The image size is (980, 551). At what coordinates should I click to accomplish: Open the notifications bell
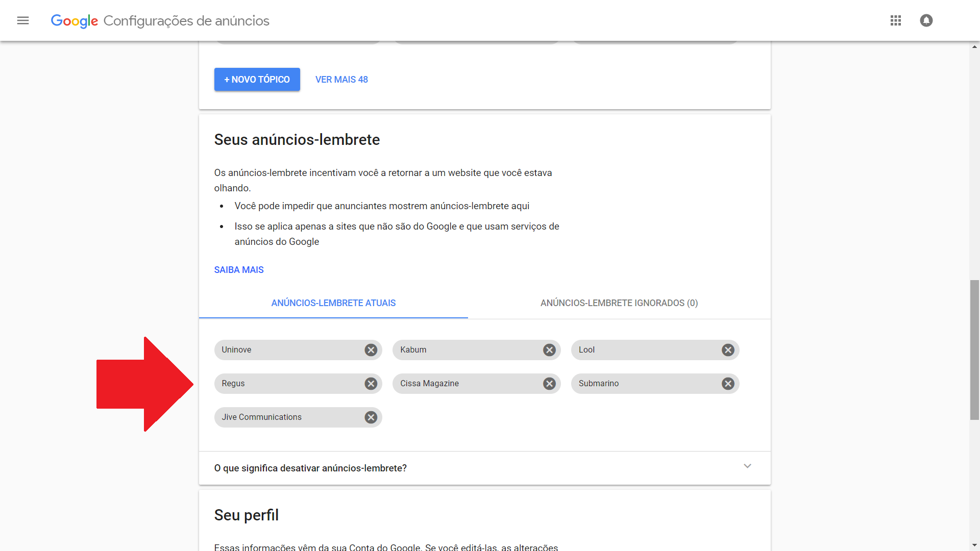926,20
